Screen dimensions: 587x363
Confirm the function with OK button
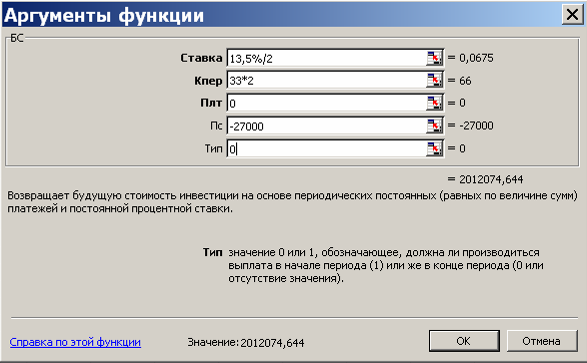[x=464, y=341]
